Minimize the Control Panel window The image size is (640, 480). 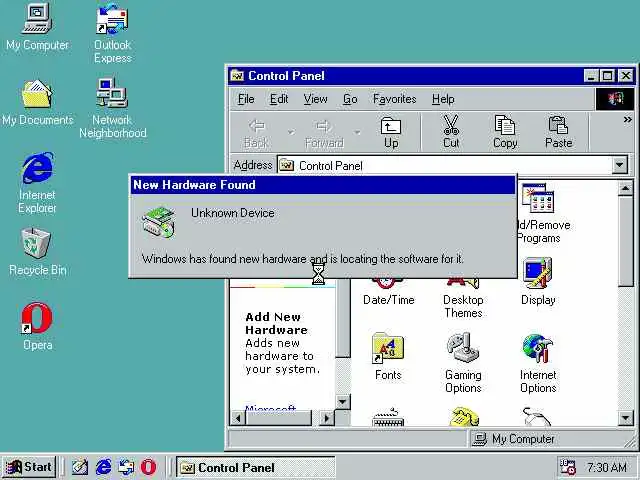[591, 76]
